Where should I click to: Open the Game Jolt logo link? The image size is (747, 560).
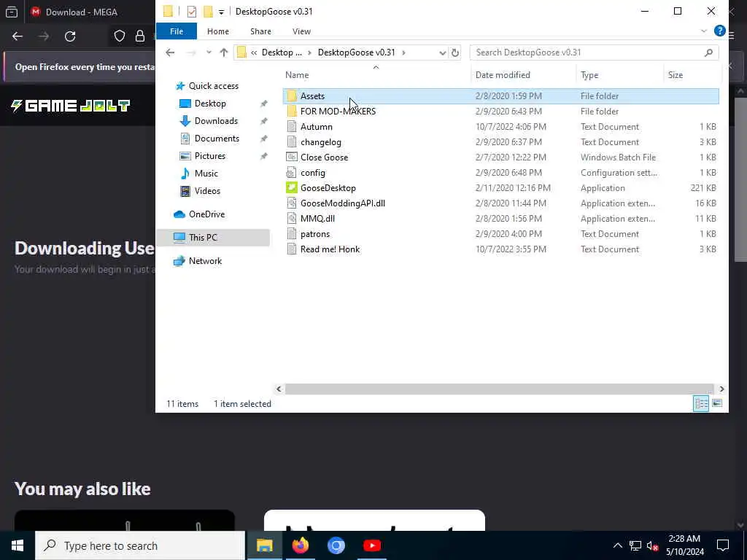71,105
